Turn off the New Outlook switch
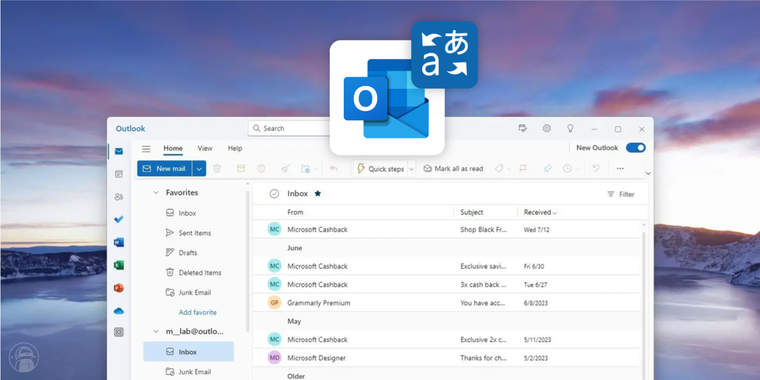This screenshot has width=760, height=380. pyautogui.click(x=635, y=148)
